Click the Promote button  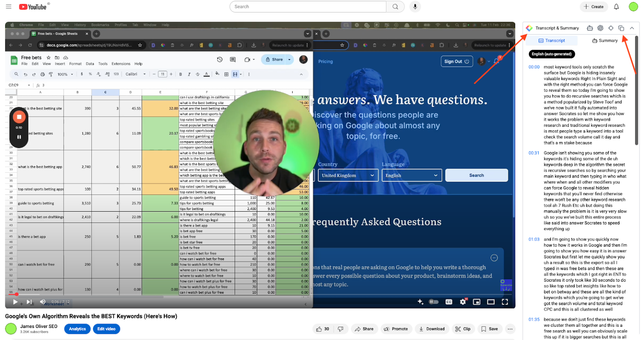[x=396, y=329]
